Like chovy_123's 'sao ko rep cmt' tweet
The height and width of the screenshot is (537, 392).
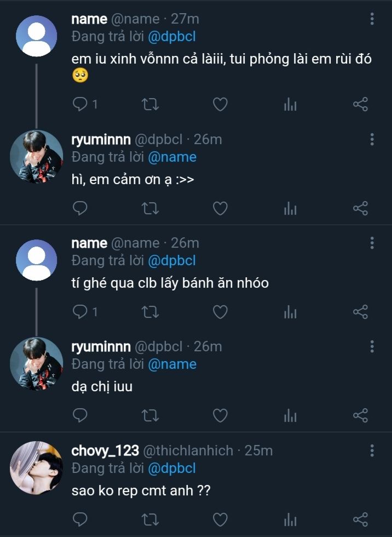pyautogui.click(x=220, y=519)
